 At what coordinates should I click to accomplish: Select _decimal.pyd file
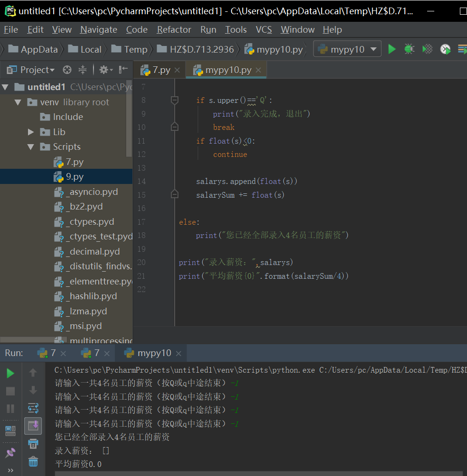tap(87, 252)
